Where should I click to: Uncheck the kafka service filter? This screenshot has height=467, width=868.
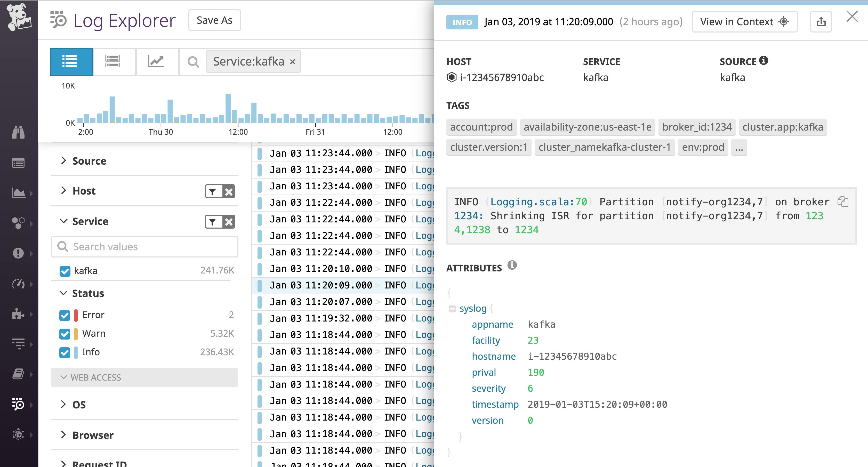65,271
